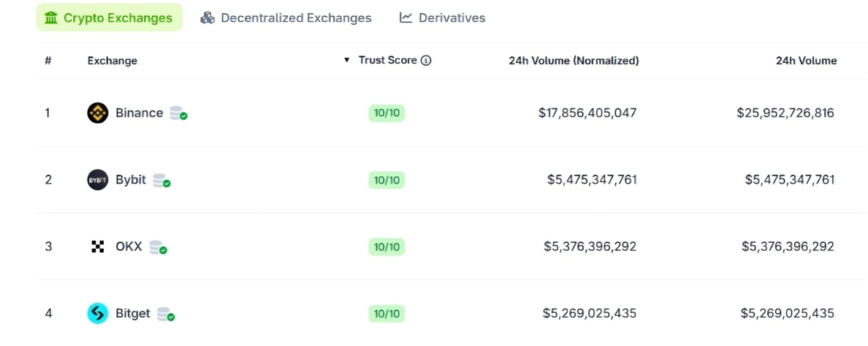Click Binance's proof of reserves badge
Image resolution: width=868 pixels, height=346 pixels.
click(178, 113)
